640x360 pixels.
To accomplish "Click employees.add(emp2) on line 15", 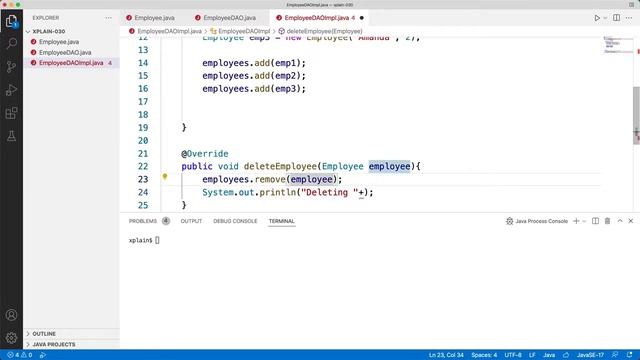I will click(x=253, y=76).
